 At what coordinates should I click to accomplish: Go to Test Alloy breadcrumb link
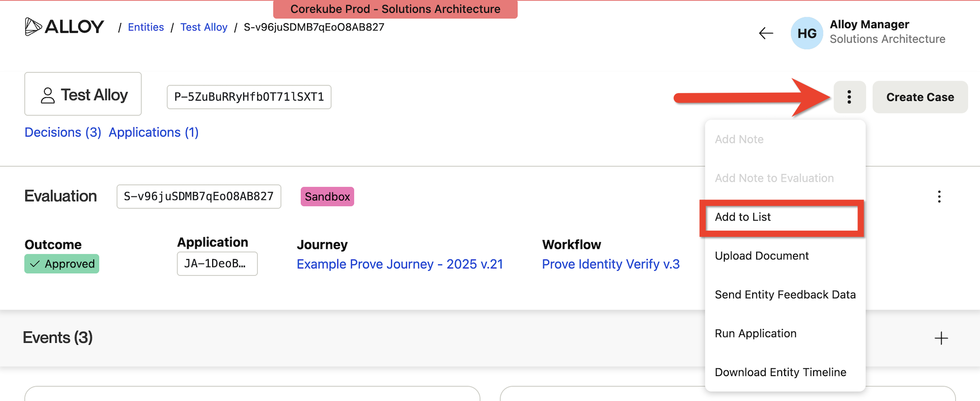pos(204,27)
